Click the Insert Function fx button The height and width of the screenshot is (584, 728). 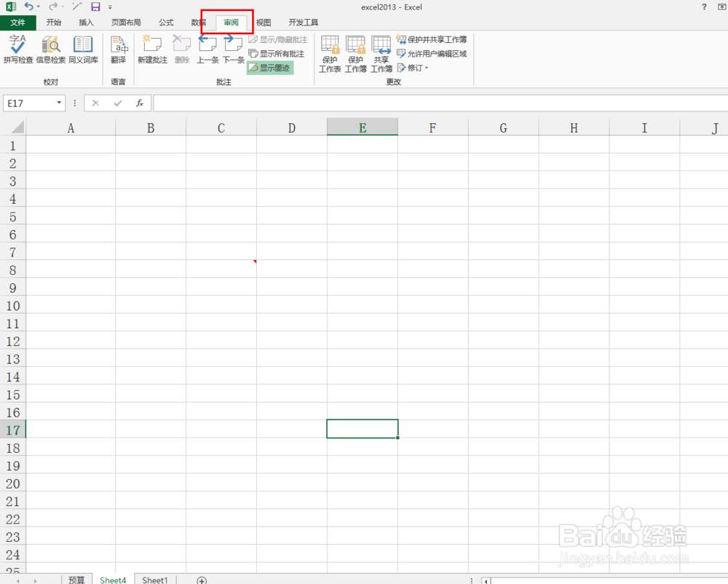140,103
